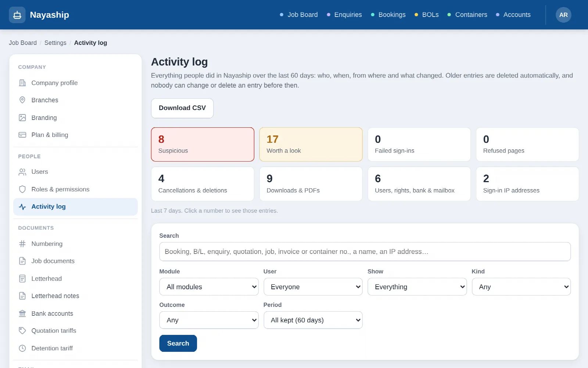Open the User filter dropdown
The height and width of the screenshot is (368, 588).
tap(313, 287)
